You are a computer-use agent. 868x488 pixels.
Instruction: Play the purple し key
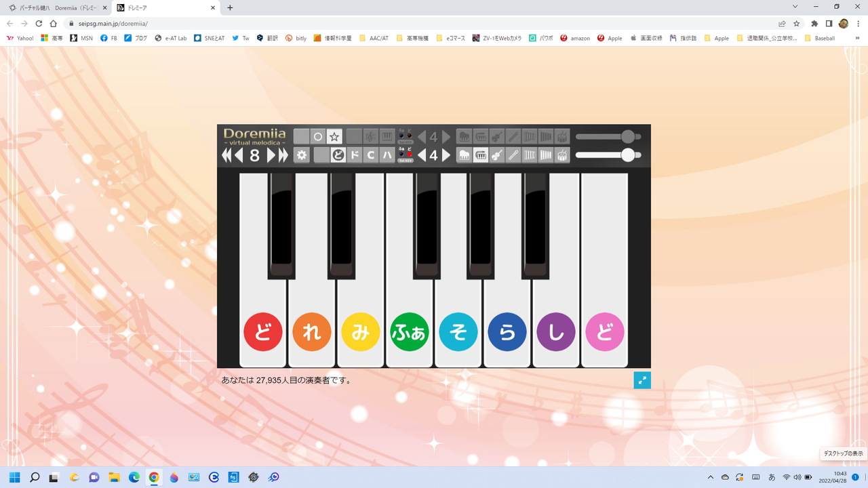click(556, 332)
